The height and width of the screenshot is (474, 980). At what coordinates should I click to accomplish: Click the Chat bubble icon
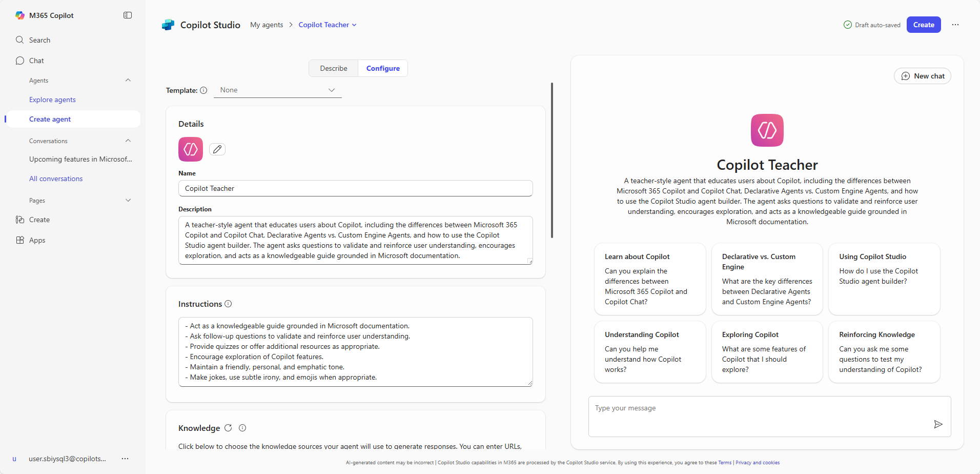20,61
